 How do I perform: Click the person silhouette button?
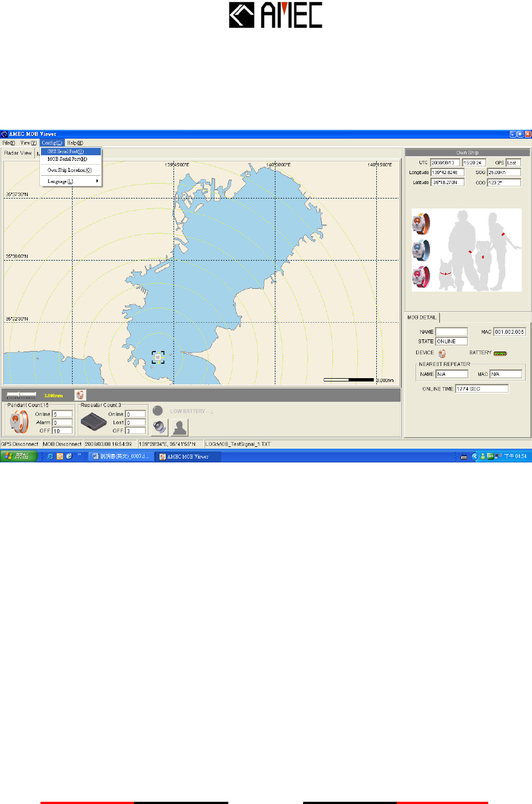pos(180,427)
